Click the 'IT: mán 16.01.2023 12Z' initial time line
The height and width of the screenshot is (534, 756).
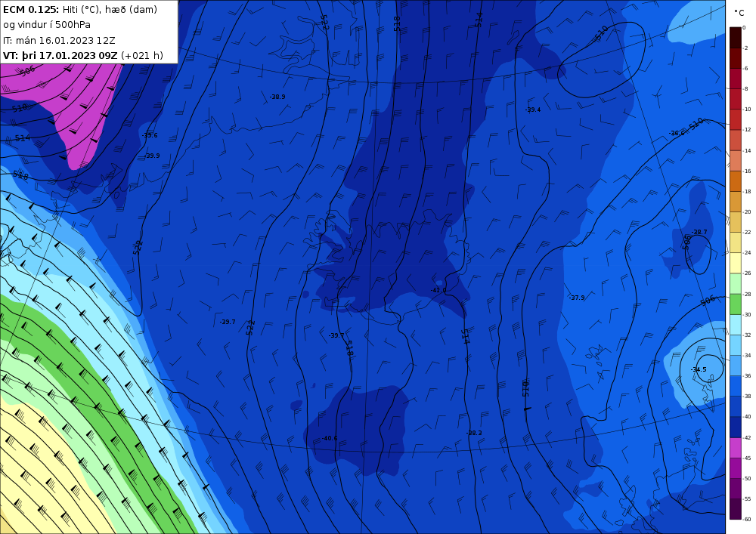click(x=59, y=41)
